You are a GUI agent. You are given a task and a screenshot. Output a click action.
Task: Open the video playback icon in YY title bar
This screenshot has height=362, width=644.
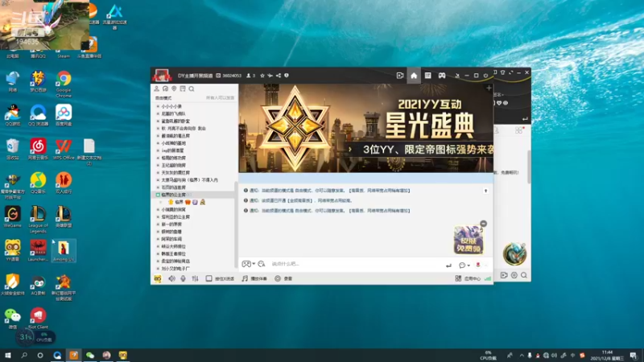pyautogui.click(x=400, y=76)
